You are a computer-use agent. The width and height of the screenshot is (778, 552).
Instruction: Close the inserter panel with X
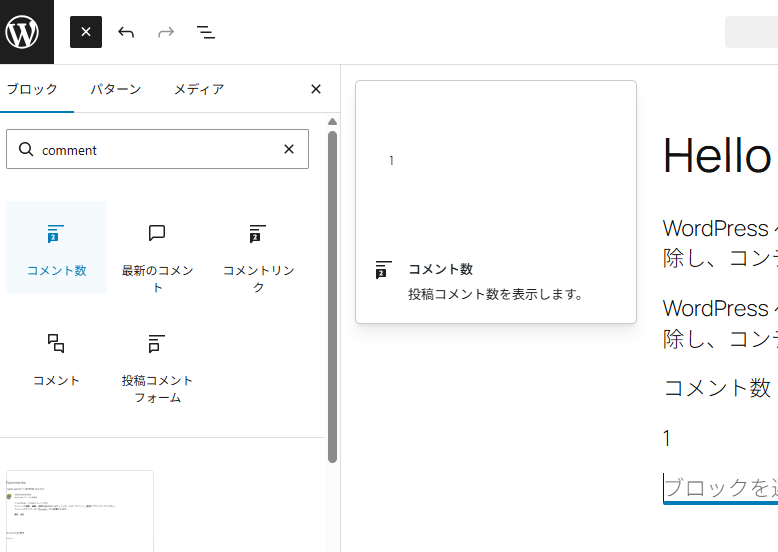[x=316, y=89]
